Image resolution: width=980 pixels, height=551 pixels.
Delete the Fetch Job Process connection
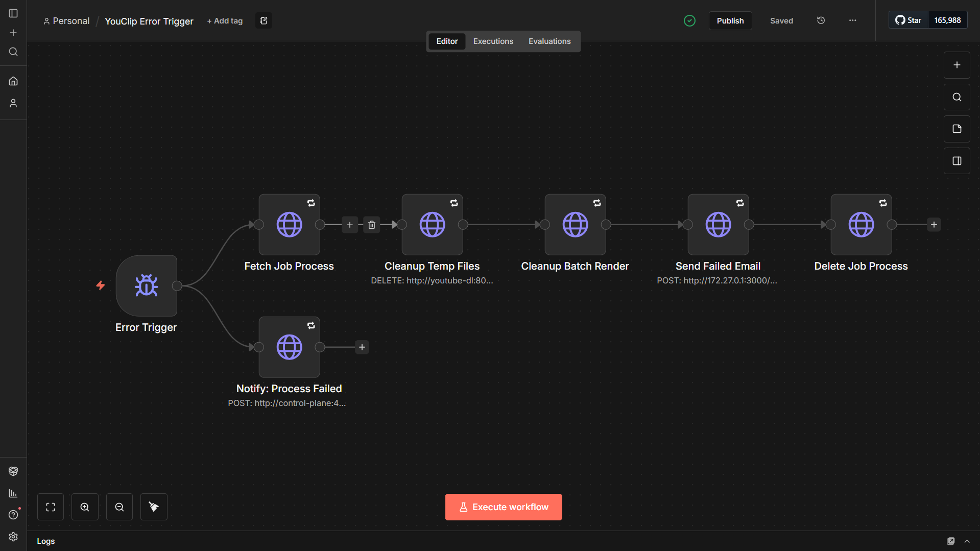tap(371, 225)
